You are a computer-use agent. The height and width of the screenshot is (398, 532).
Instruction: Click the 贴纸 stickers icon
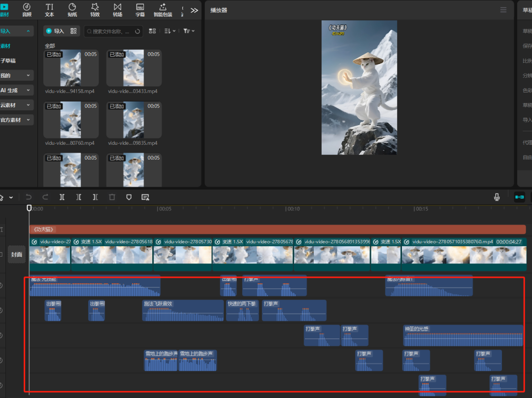pyautogui.click(x=72, y=9)
